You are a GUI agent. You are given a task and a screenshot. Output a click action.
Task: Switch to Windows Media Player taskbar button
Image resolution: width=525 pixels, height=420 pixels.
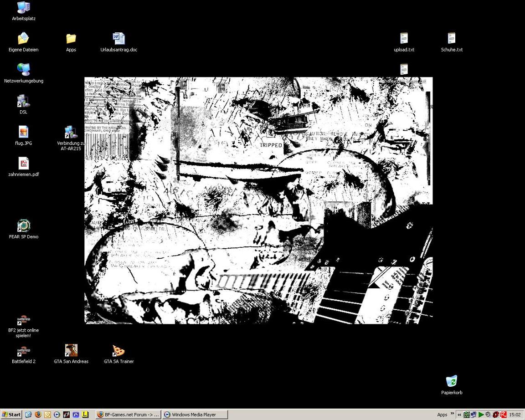[x=195, y=415]
